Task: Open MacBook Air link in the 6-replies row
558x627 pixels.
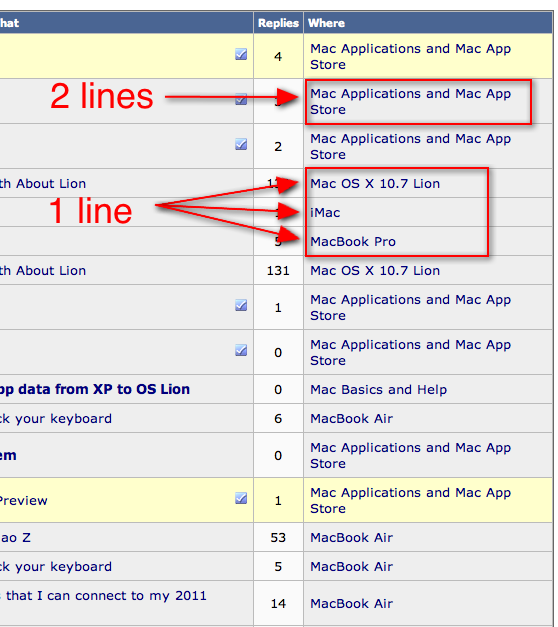Action: (x=352, y=418)
